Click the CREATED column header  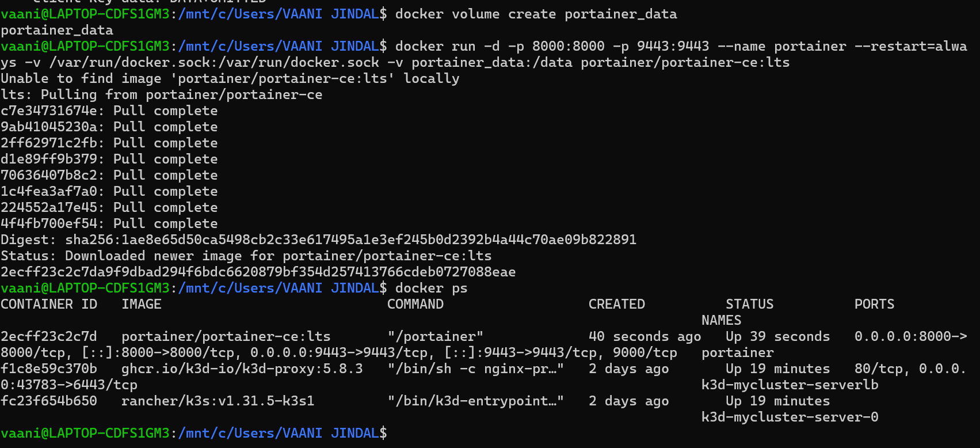tap(616, 304)
